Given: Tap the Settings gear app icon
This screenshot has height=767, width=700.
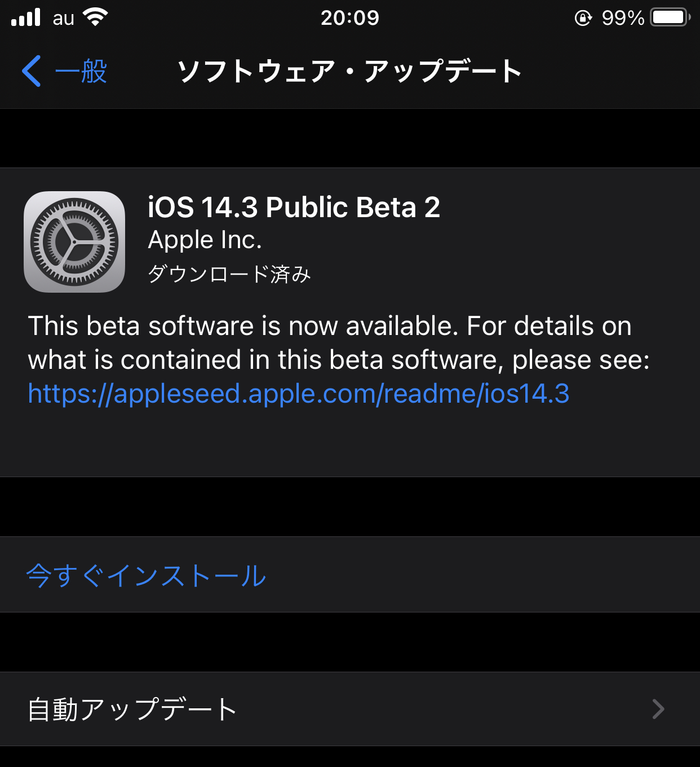Looking at the screenshot, I should tap(74, 242).
